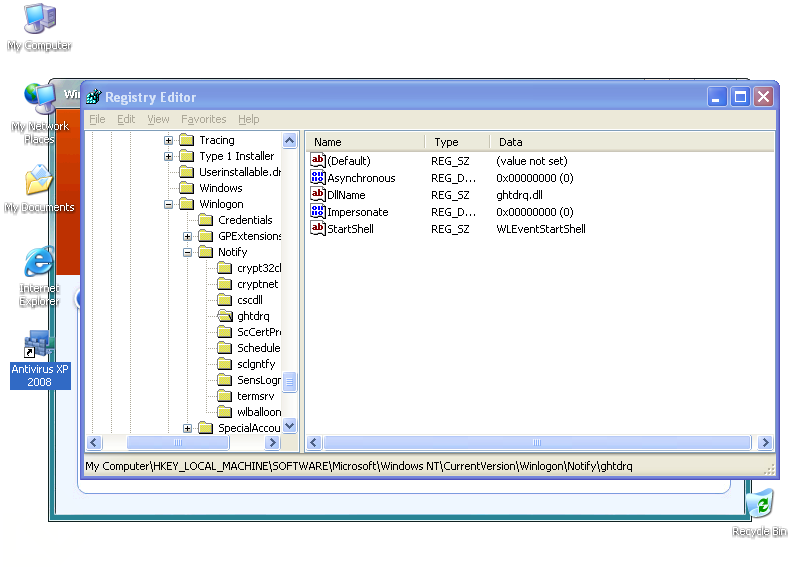Select the Asynchronous DWORD value icon
Image resolution: width=800 pixels, height=570 pixels.
317,178
